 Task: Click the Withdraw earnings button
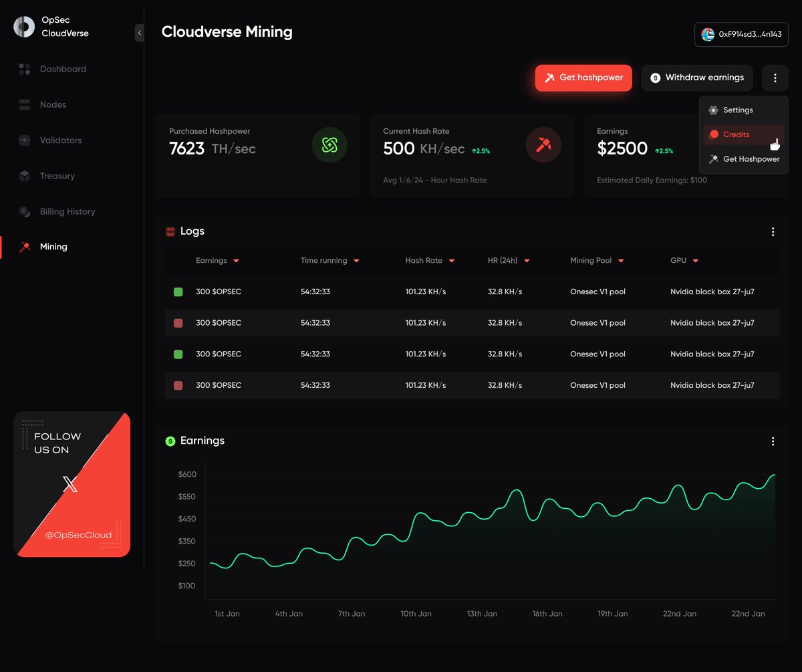coord(696,78)
